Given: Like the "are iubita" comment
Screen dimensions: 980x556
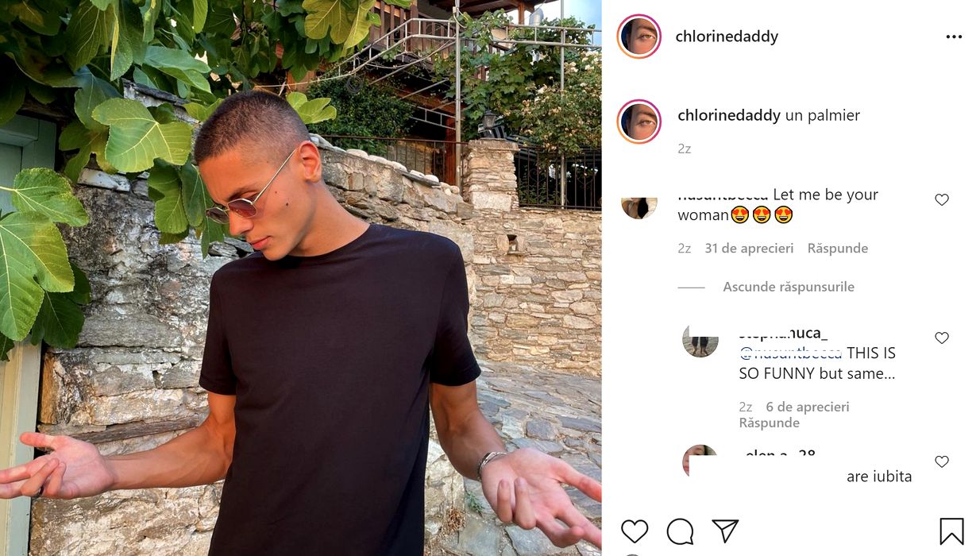Looking at the screenshot, I should click(942, 462).
